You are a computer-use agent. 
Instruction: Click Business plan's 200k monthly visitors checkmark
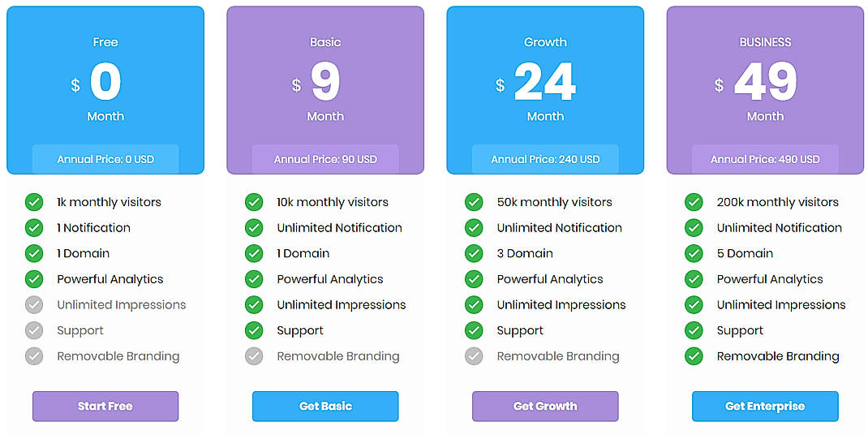point(694,202)
